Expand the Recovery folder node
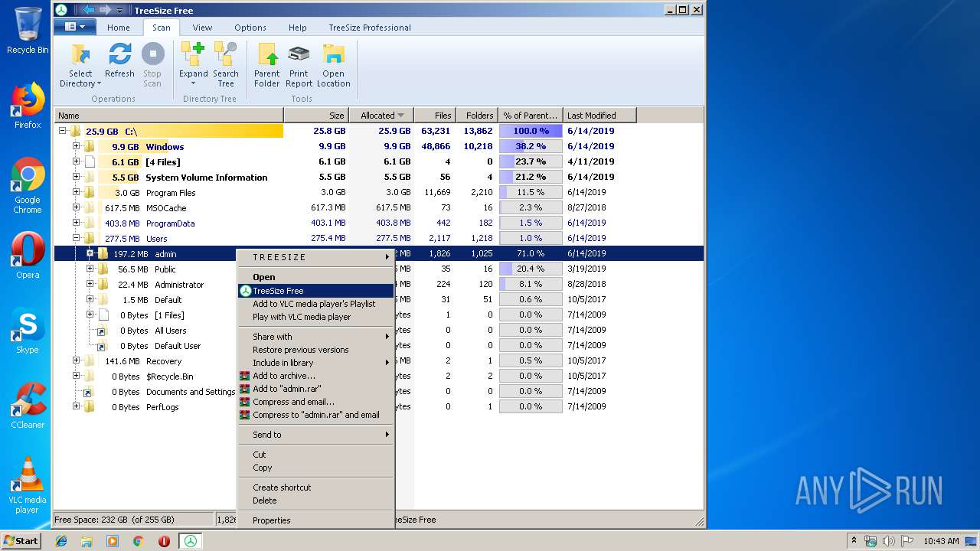 tap(76, 360)
